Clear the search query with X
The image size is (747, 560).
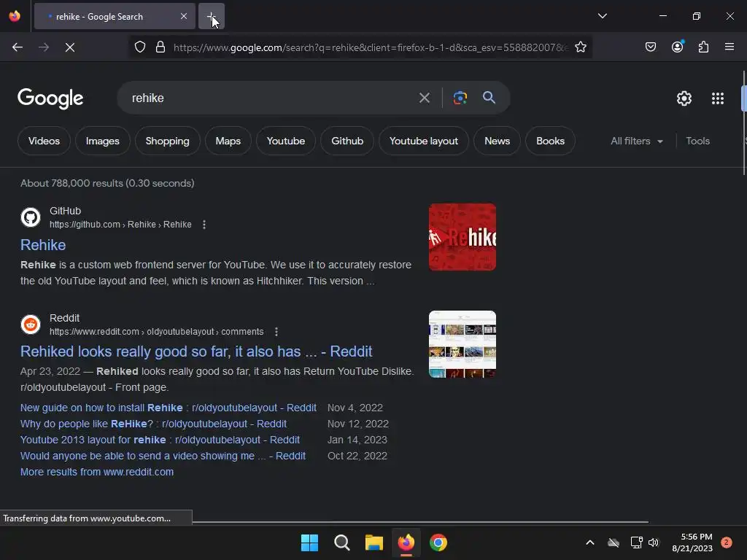424,98
